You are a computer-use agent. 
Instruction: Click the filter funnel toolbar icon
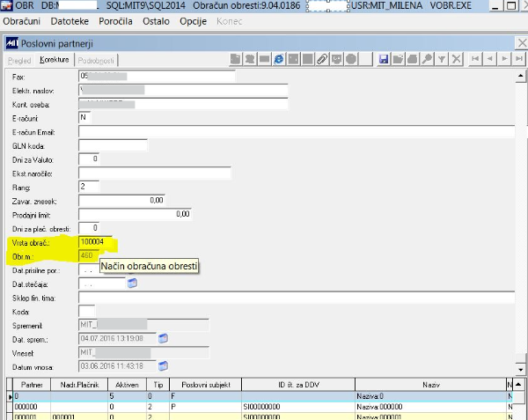click(x=442, y=59)
